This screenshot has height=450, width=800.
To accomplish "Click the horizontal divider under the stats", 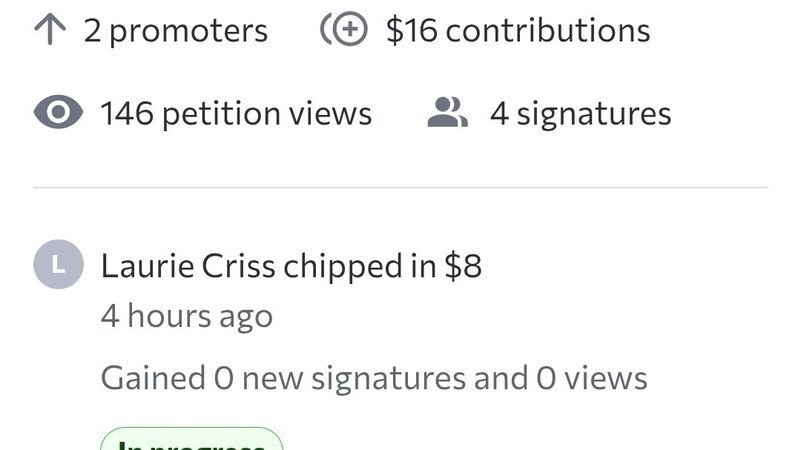I will [400, 188].
